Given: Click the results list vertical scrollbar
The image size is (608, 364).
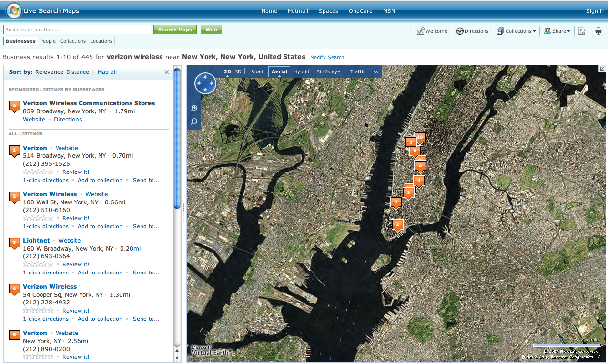Looking at the screenshot, I should pyautogui.click(x=177, y=138).
